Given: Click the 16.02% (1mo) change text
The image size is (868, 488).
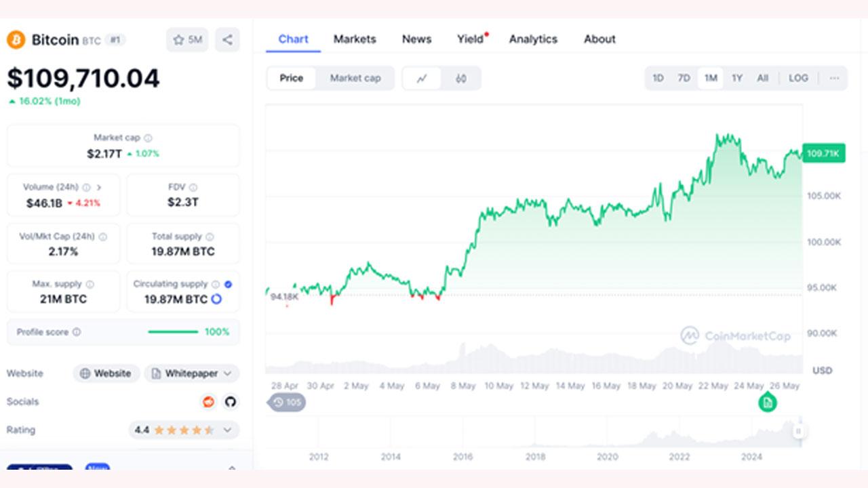Looking at the screenshot, I should tap(45, 101).
